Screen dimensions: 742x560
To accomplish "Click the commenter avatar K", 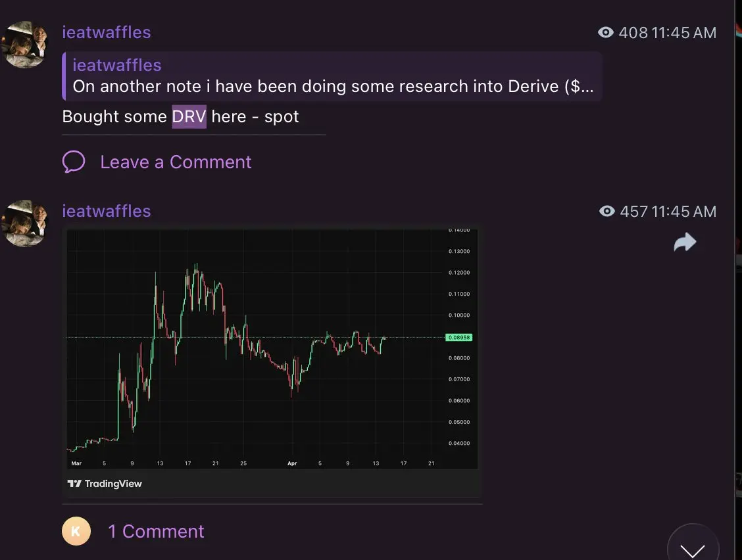I will 76,531.
